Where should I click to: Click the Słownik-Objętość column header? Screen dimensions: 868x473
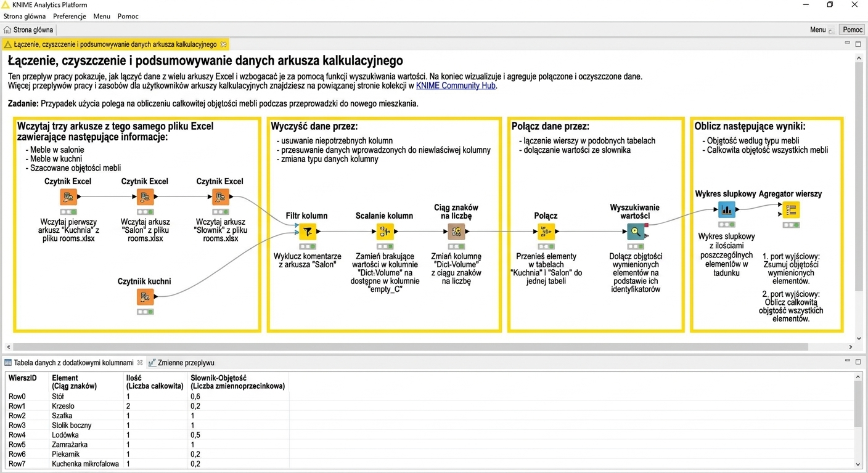pyautogui.click(x=238, y=382)
